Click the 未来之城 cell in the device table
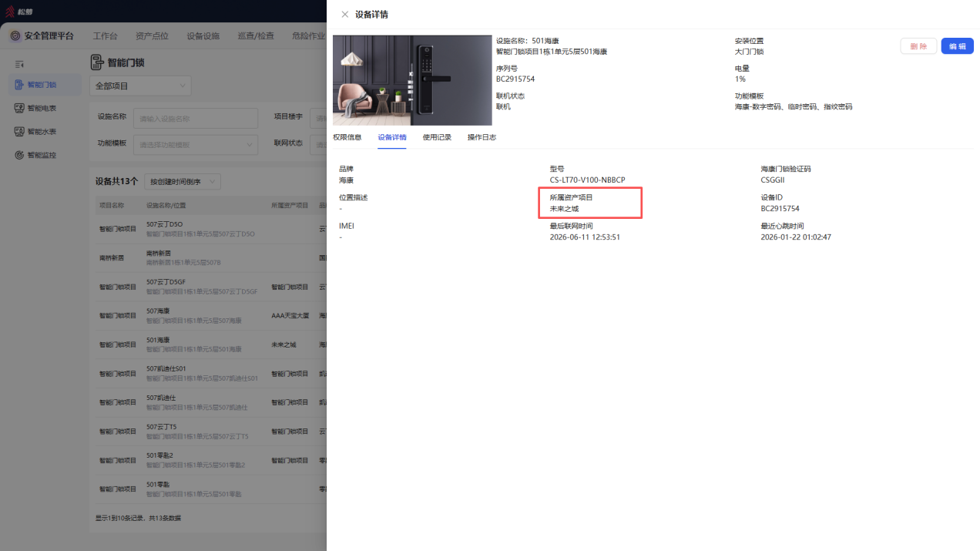This screenshot has width=980, height=551. click(x=284, y=344)
